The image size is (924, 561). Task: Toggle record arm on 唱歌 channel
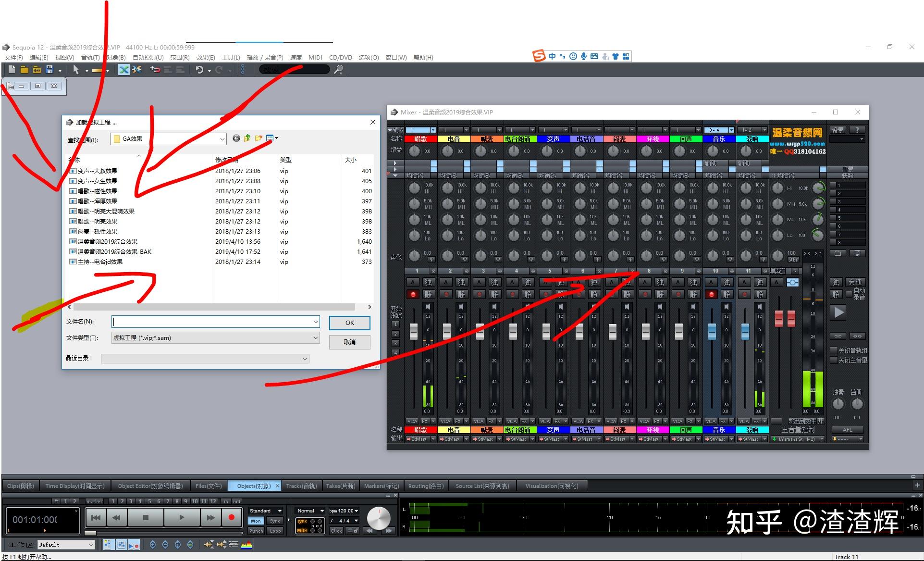coord(412,294)
